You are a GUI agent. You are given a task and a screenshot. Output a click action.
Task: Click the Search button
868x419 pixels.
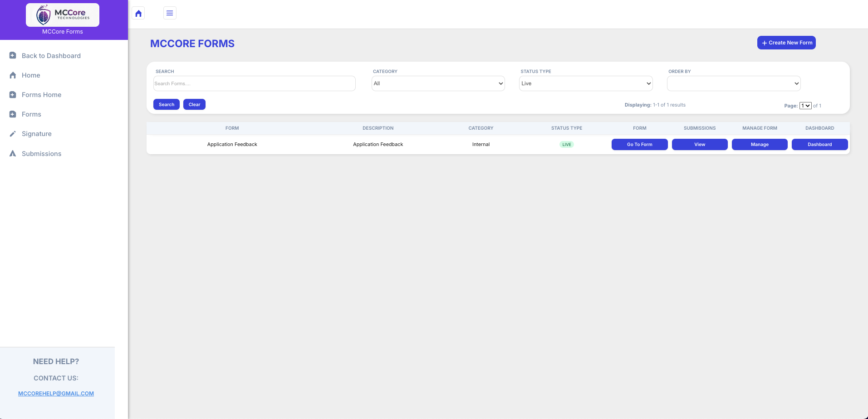[x=167, y=104]
